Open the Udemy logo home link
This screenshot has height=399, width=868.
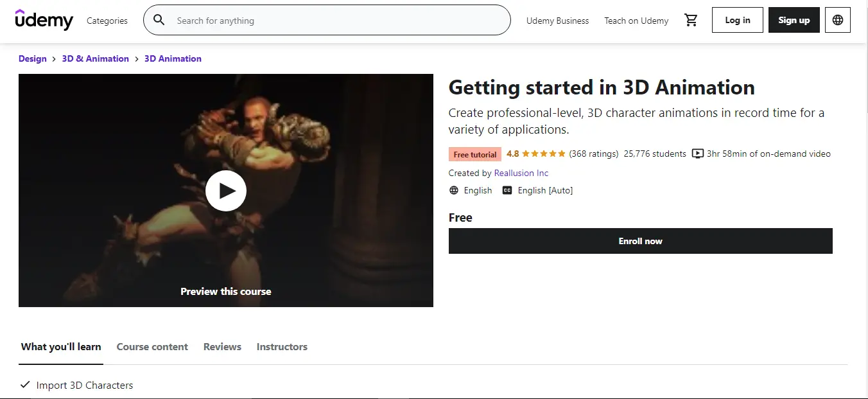44,20
